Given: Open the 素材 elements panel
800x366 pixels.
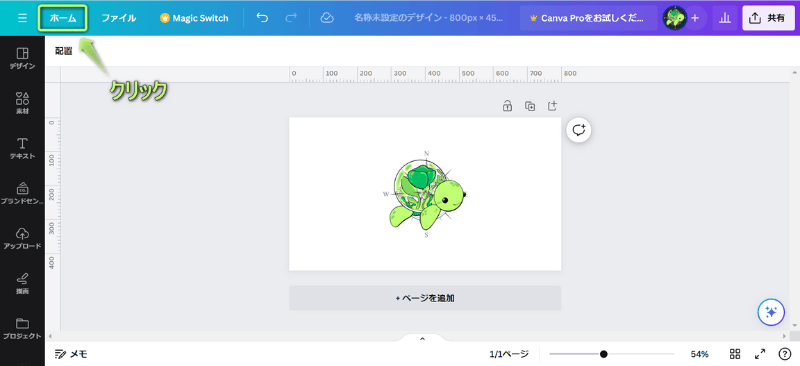Looking at the screenshot, I should tap(22, 103).
